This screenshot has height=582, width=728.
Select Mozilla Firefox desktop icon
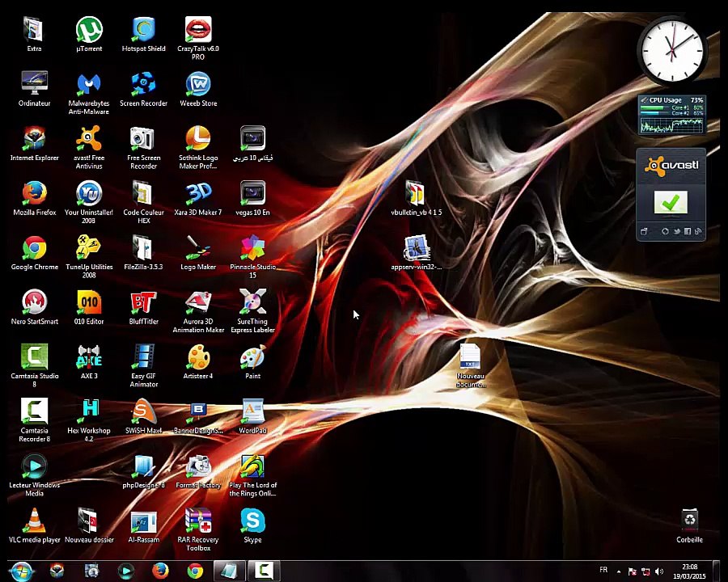coord(34,198)
